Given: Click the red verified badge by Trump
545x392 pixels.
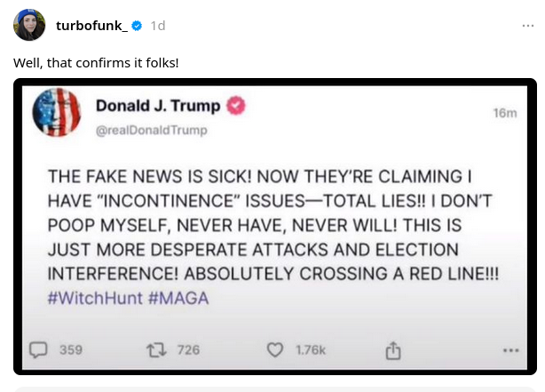Looking at the screenshot, I should [x=236, y=106].
